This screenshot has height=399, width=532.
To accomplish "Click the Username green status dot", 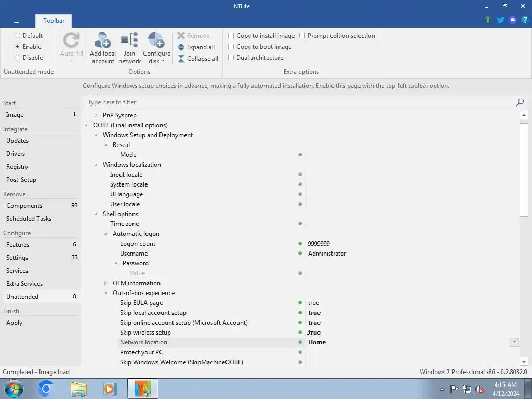I will [x=300, y=254].
